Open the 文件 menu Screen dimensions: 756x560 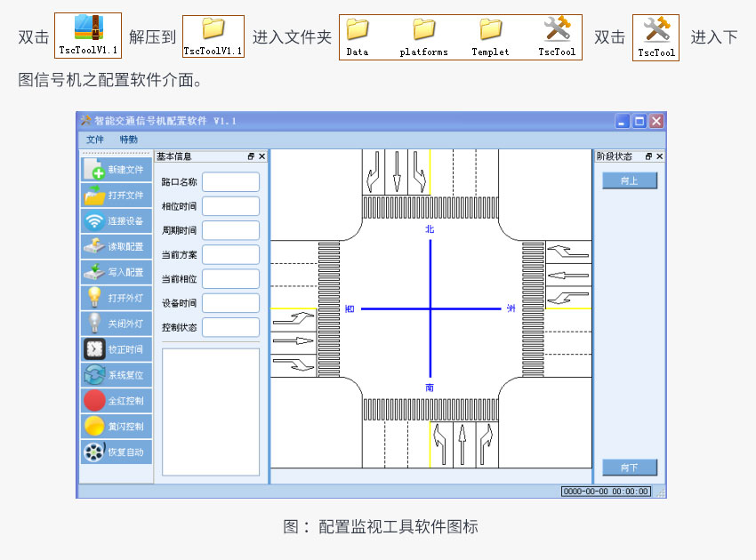[95, 140]
